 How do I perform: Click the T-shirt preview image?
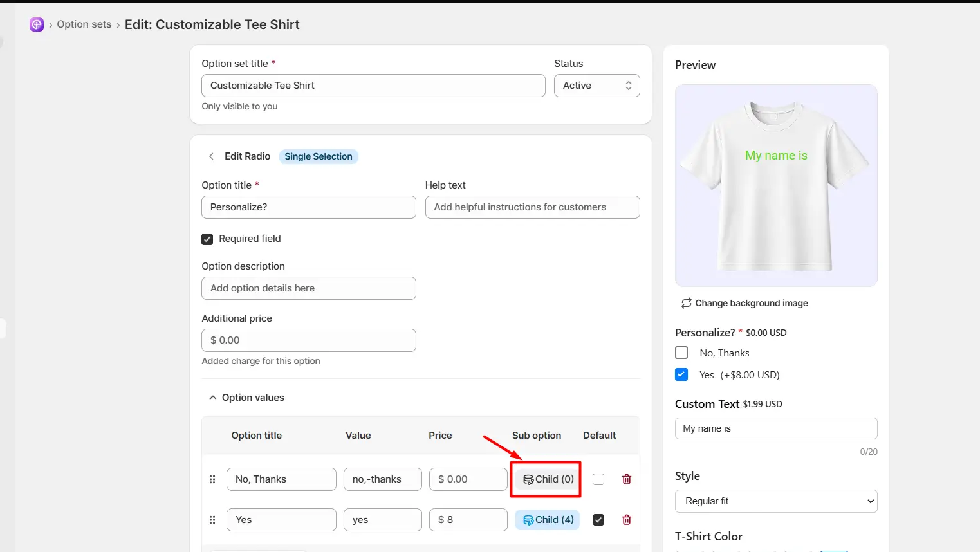point(776,185)
